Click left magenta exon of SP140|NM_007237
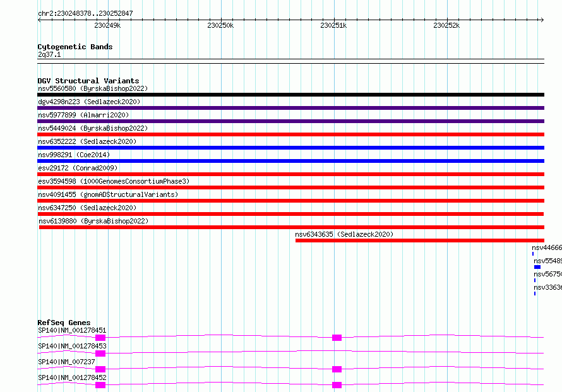This screenshot has width=562, height=392. click(100, 369)
